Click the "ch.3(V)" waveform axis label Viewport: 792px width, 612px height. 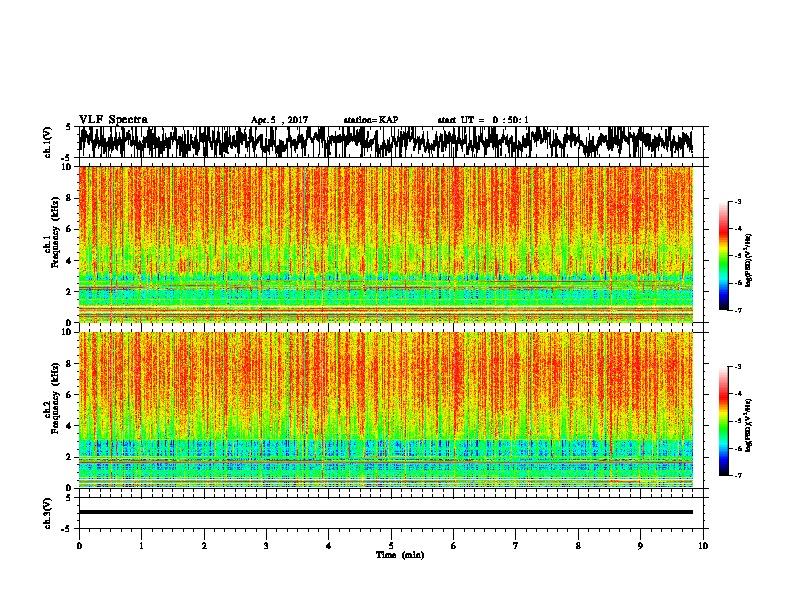tap(48, 513)
